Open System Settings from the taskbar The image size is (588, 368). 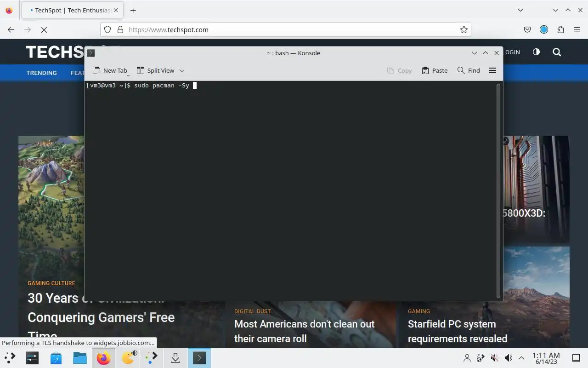[x=32, y=357]
